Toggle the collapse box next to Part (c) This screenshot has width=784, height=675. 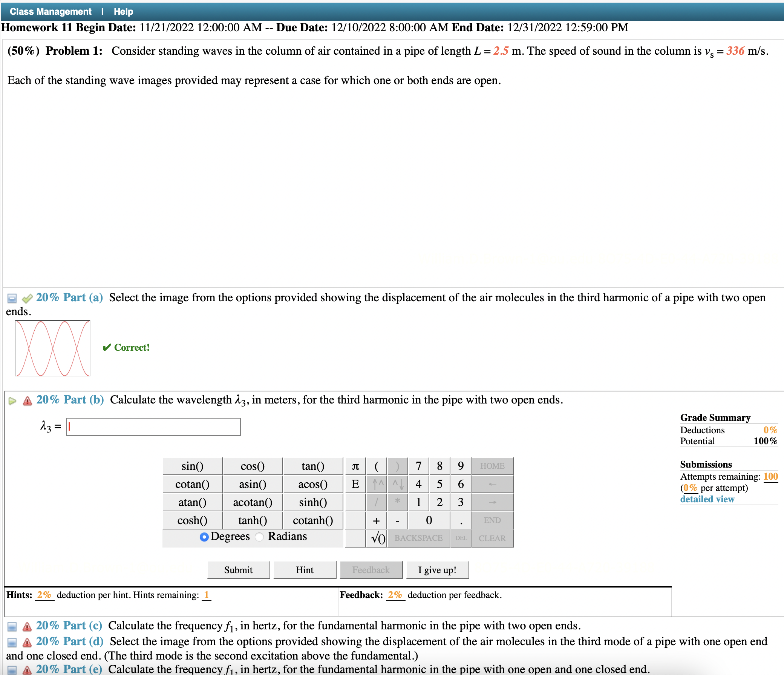tap(12, 626)
